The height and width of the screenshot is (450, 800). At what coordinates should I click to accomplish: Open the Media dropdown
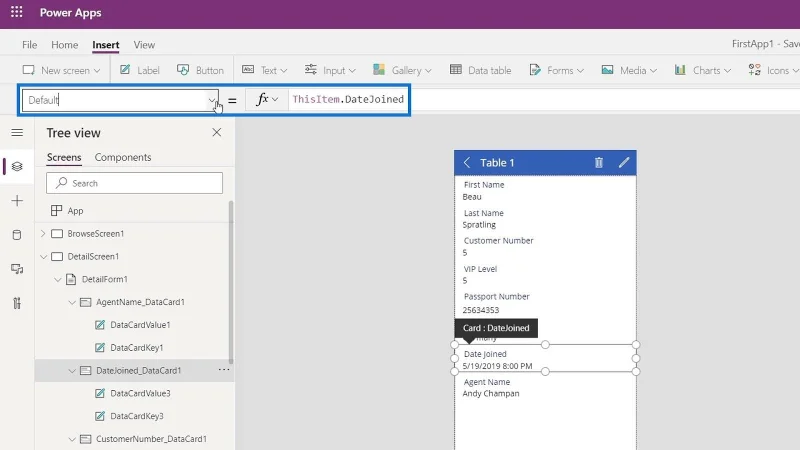[x=629, y=70]
